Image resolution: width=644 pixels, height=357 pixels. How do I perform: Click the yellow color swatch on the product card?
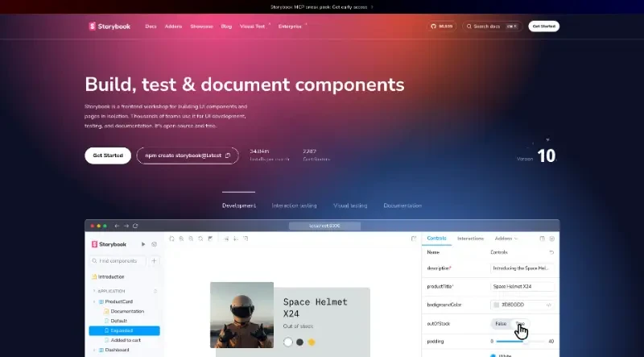(312, 342)
